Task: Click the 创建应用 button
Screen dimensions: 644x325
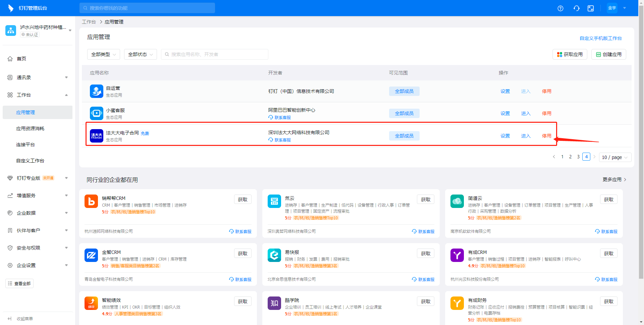Action: point(608,54)
